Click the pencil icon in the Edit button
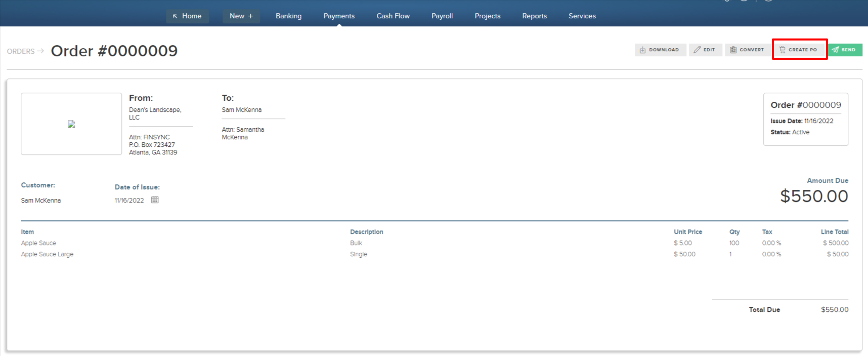 click(697, 50)
